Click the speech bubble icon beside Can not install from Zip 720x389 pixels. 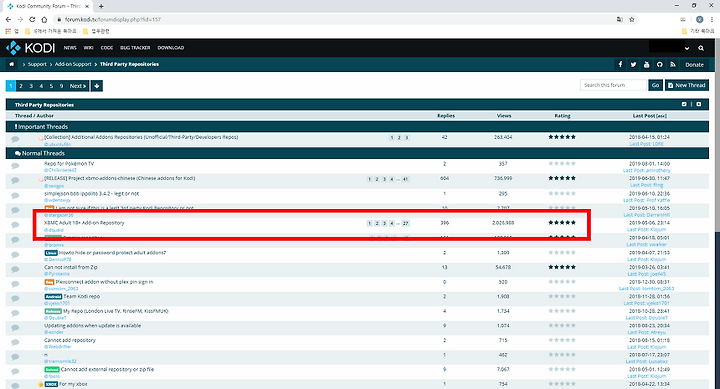15,270
